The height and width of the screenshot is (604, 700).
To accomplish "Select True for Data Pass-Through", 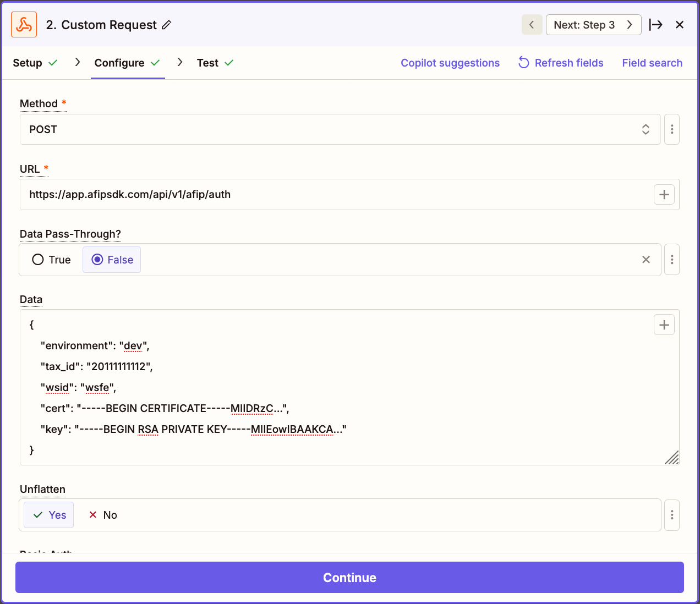I will [52, 260].
